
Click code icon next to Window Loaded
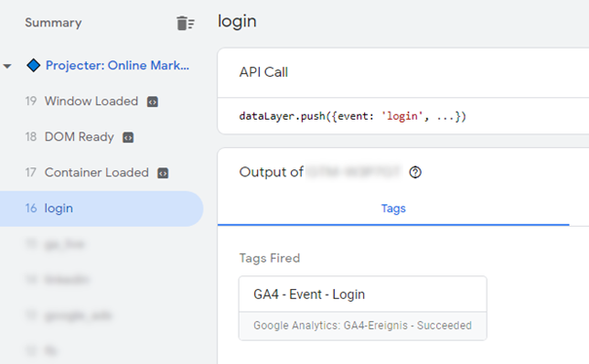152,102
